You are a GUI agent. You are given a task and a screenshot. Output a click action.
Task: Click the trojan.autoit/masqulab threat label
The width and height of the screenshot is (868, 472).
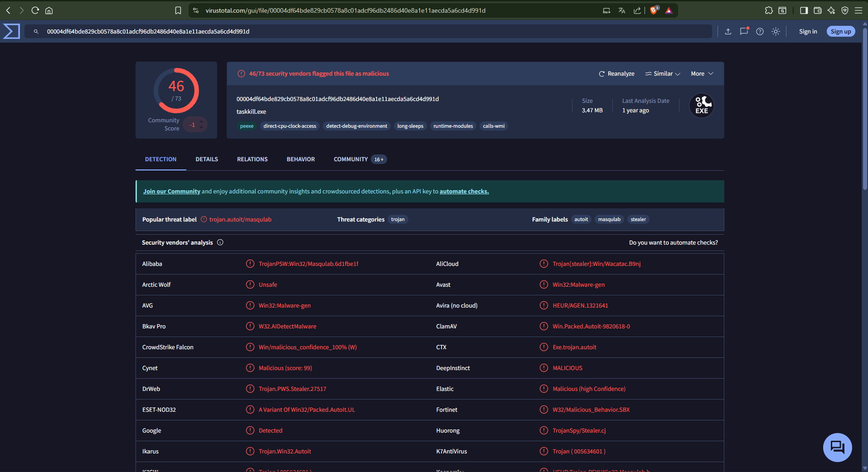(240, 219)
